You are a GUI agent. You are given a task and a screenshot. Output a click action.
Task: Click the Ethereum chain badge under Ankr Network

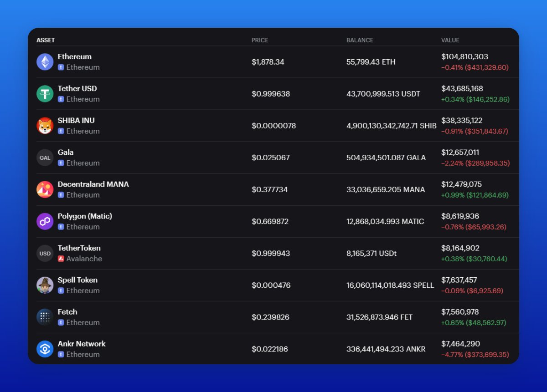(61, 354)
